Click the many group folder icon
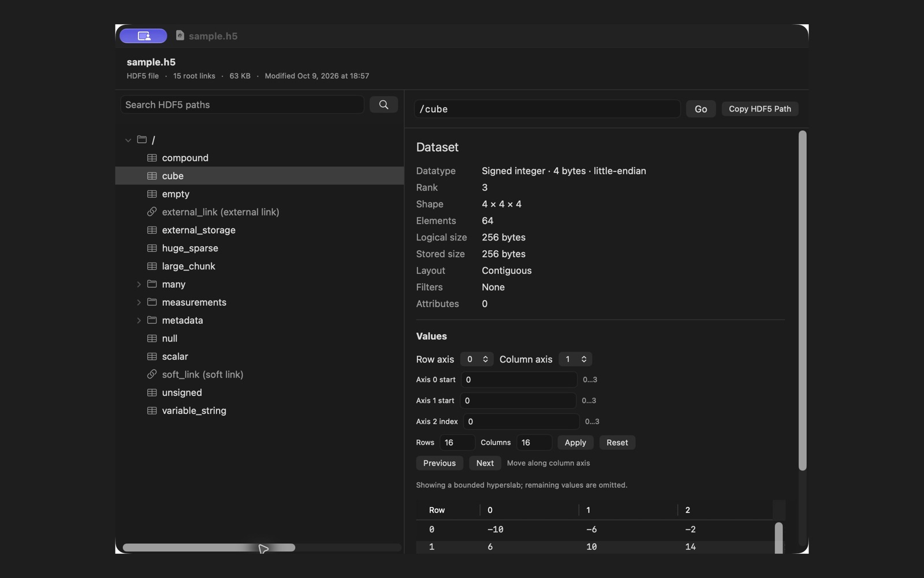Screen dimensions: 924x578 click(152, 284)
